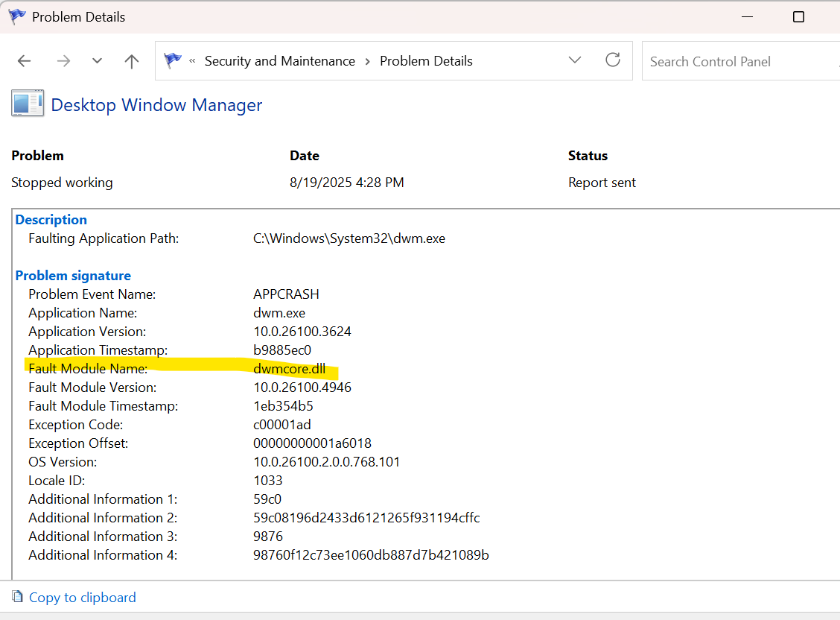
Task: Click Additional Information 3 value 9876
Action: (x=268, y=537)
